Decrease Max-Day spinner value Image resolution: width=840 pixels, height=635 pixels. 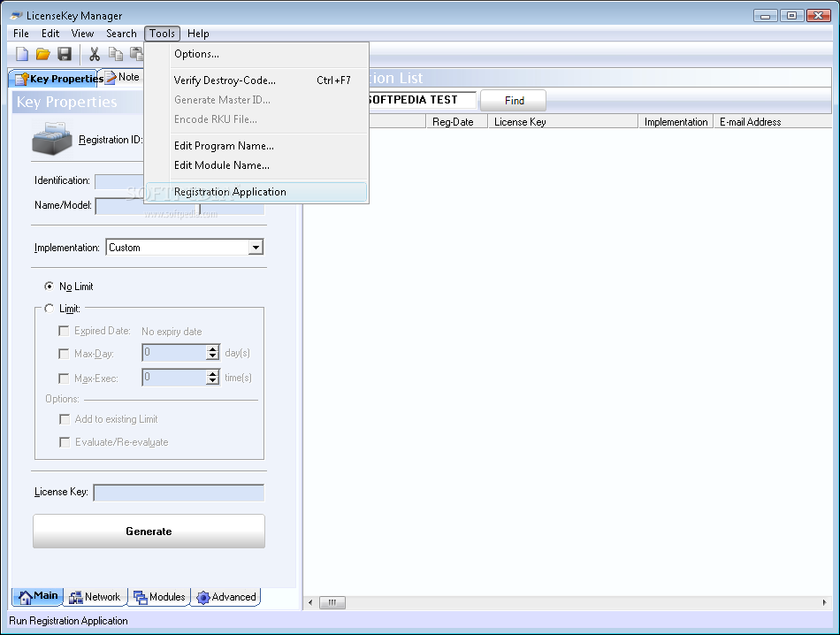pos(213,356)
